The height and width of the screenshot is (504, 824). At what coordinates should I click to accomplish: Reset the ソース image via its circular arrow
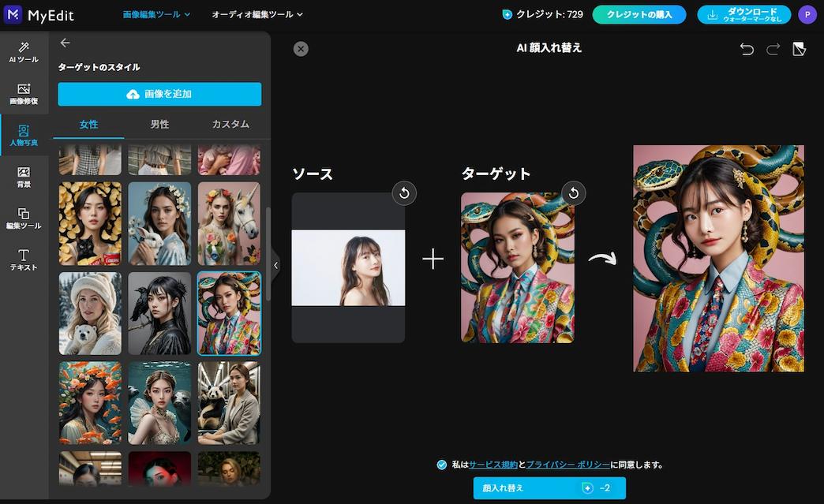click(404, 192)
